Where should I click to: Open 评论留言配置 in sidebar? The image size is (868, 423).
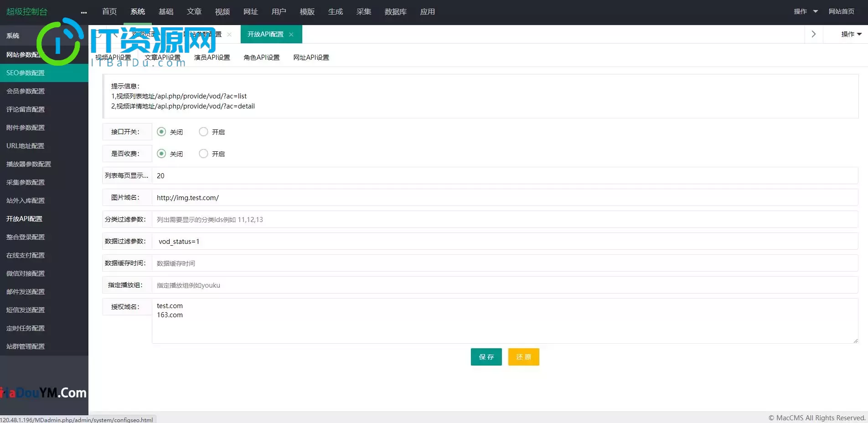[44, 109]
